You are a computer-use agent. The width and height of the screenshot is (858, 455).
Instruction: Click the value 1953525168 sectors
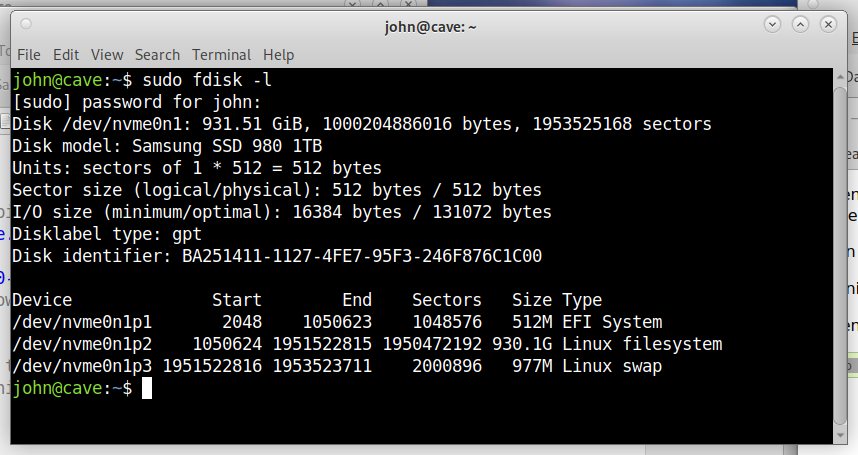point(622,124)
